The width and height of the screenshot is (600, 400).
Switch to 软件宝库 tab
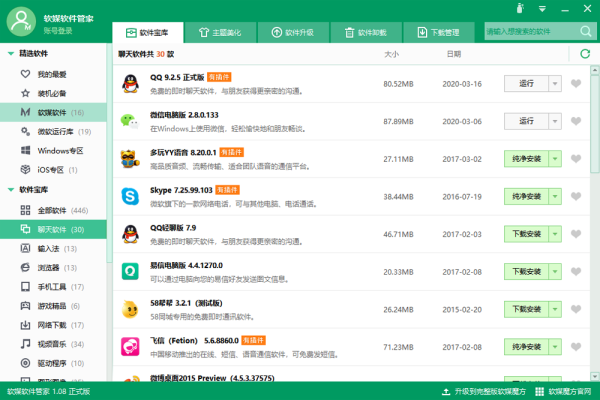tap(148, 33)
